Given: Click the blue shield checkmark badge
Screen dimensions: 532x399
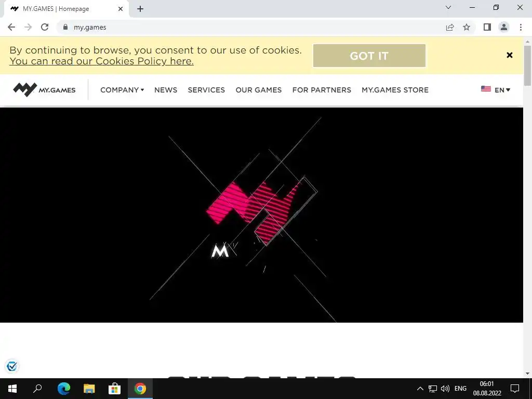Looking at the screenshot, I should 12,366.
